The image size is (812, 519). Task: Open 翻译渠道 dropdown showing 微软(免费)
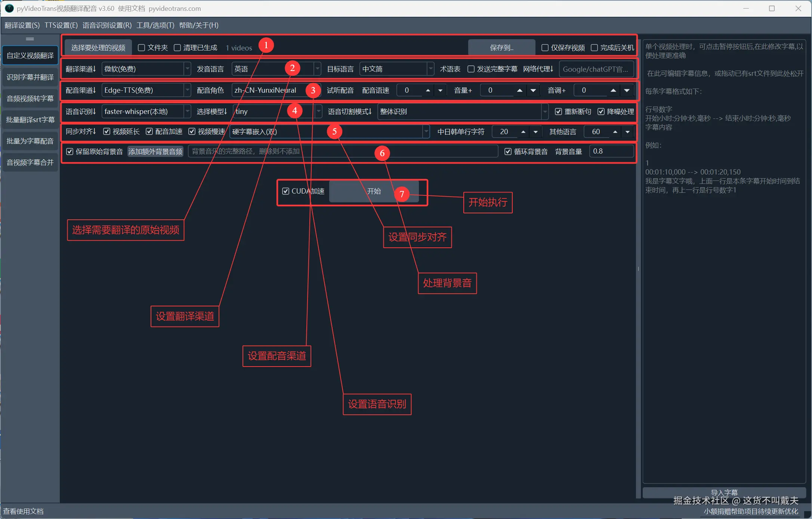click(146, 69)
